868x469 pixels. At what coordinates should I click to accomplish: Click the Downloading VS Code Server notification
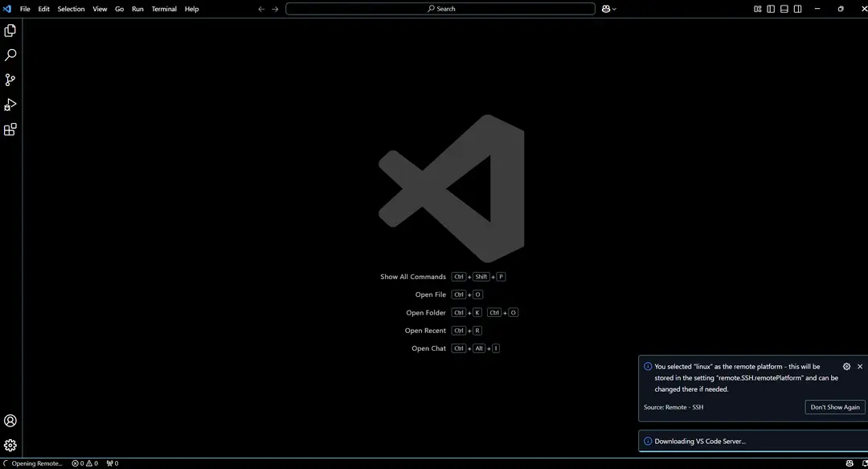(x=753, y=442)
